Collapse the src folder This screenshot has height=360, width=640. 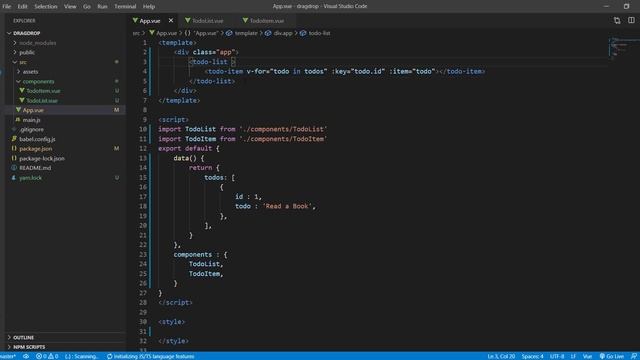[x=15, y=62]
